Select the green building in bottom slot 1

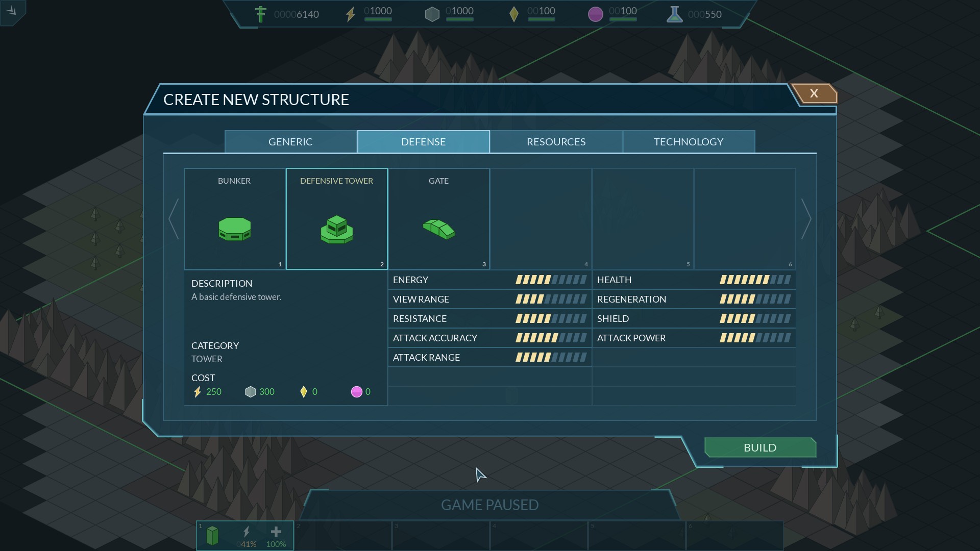coord(212,536)
